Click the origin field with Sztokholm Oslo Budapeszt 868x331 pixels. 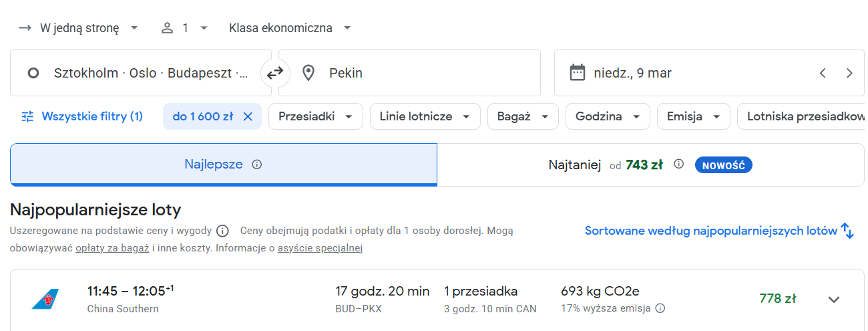point(141,73)
